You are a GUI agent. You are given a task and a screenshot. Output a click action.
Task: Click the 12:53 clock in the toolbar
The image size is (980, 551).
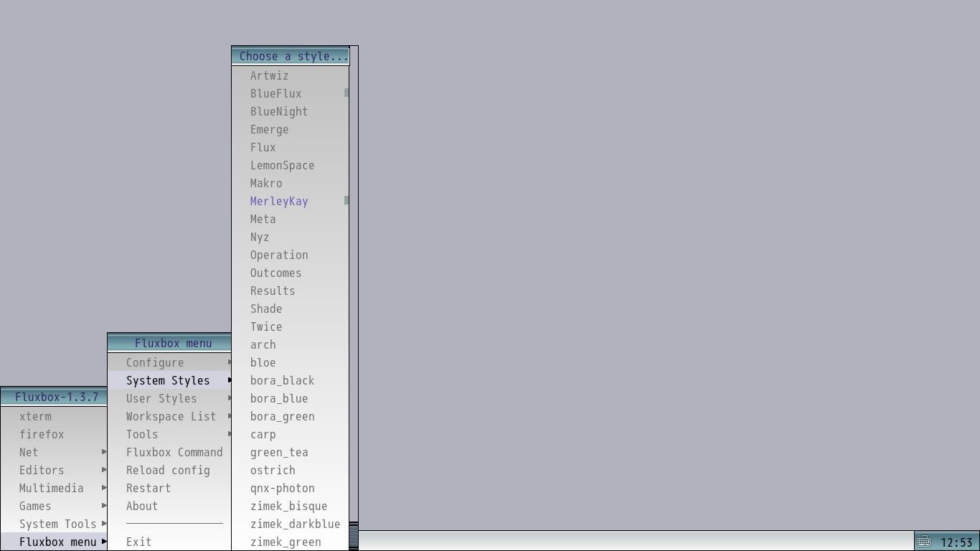956,542
